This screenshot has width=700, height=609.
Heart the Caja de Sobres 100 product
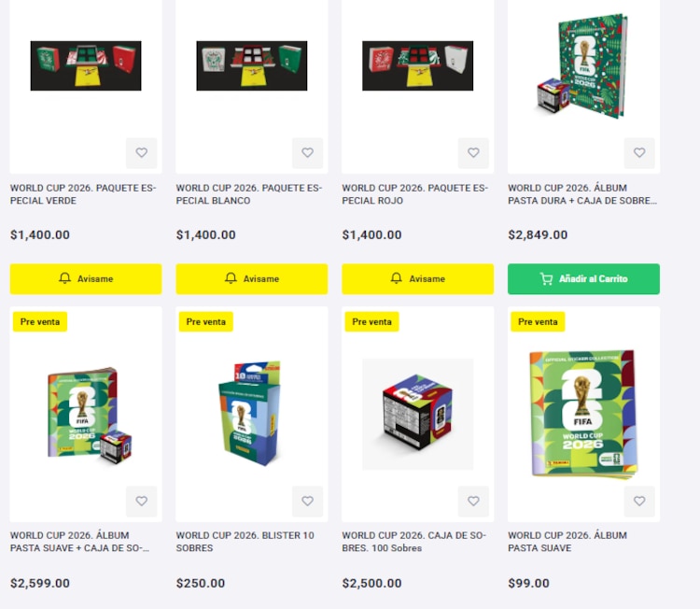473,502
